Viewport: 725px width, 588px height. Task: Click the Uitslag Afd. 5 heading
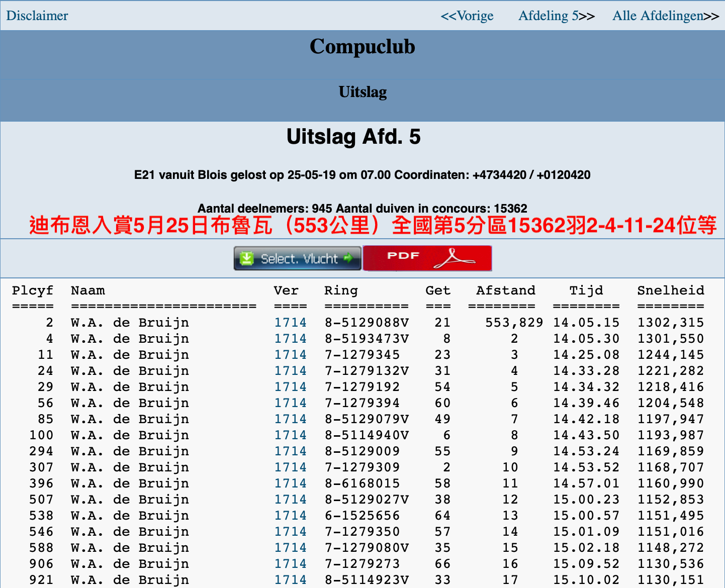click(353, 137)
